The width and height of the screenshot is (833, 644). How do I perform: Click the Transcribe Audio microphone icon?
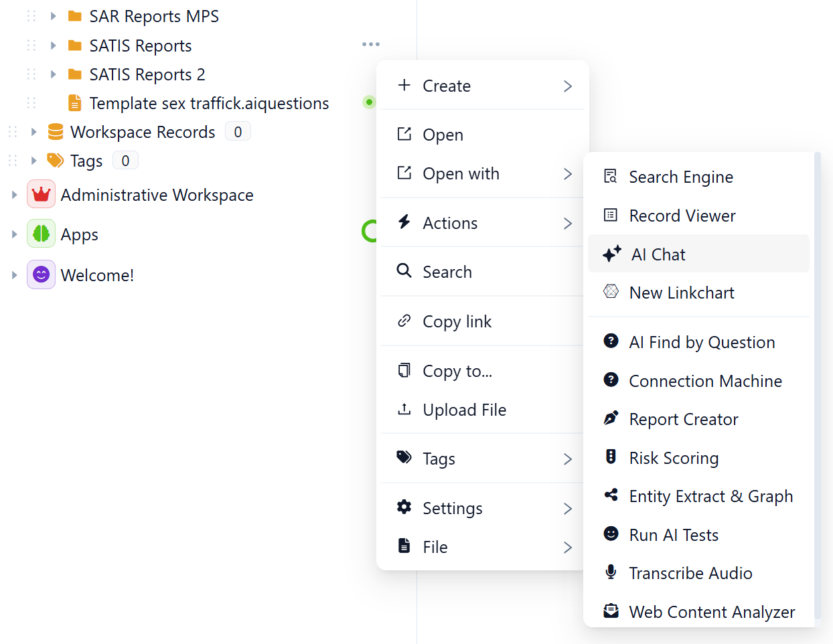(611, 572)
